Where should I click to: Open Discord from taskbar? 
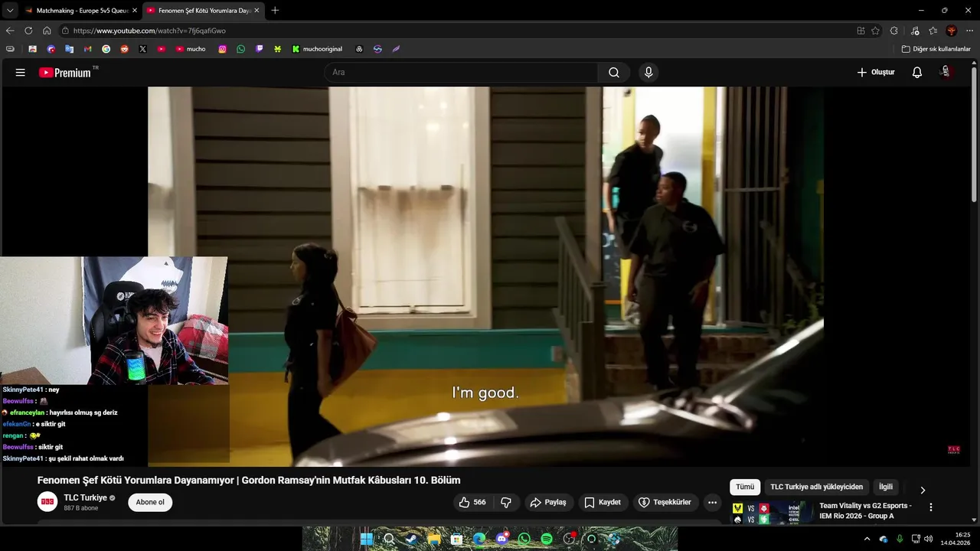point(501,539)
